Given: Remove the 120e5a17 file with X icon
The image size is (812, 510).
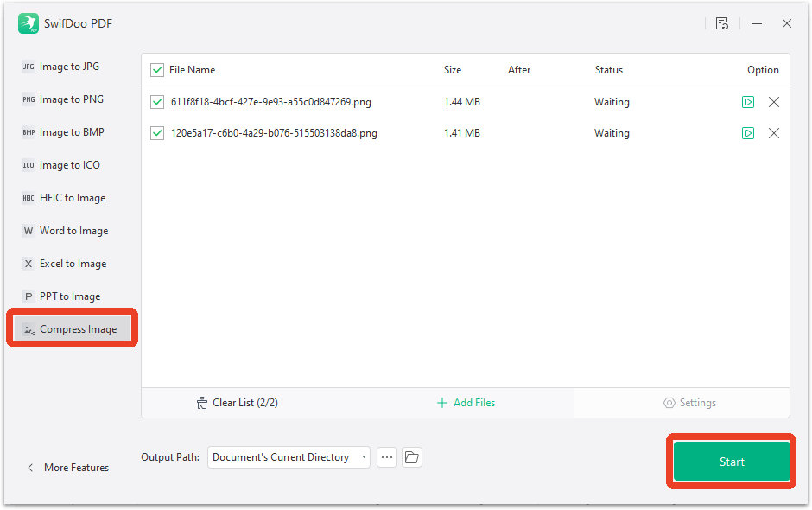Looking at the screenshot, I should coord(774,133).
